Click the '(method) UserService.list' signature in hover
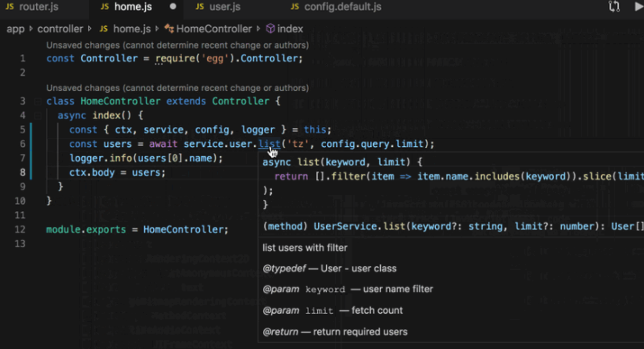 point(453,226)
